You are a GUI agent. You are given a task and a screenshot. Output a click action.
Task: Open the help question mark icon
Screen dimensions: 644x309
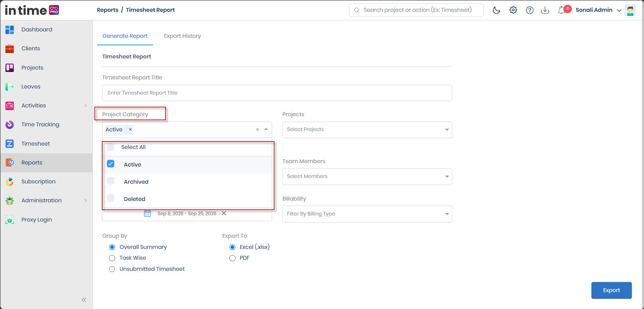[x=530, y=10]
